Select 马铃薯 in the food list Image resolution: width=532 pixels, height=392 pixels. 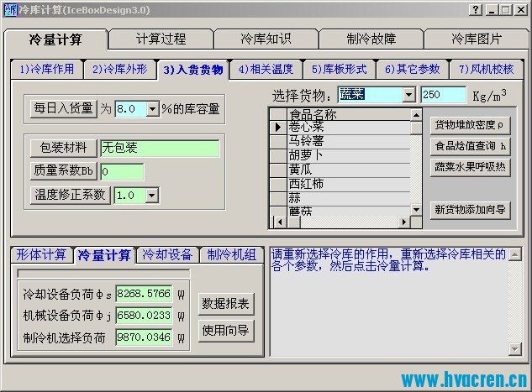pyautogui.click(x=348, y=141)
